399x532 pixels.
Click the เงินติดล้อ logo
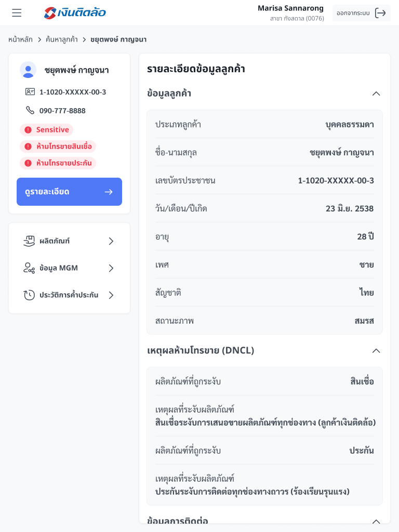[75, 13]
